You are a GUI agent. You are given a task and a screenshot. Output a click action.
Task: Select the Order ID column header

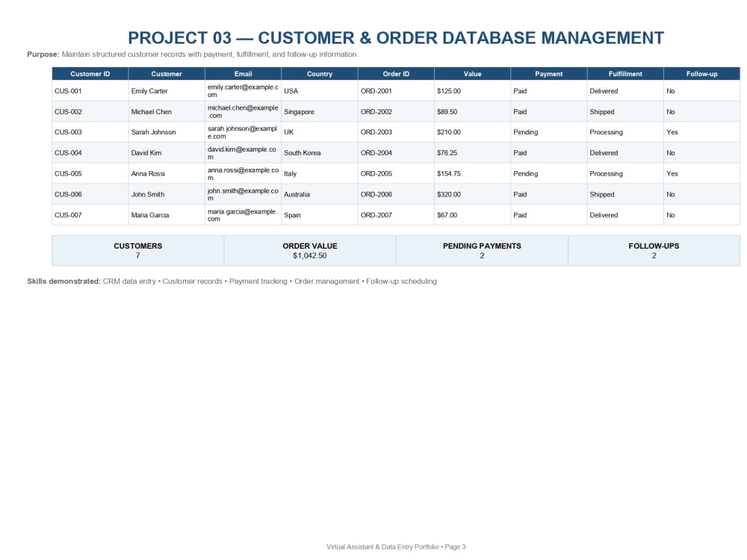396,74
